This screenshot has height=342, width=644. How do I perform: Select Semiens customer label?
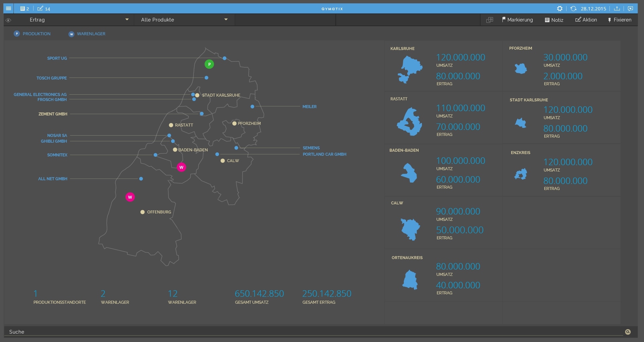click(x=311, y=148)
